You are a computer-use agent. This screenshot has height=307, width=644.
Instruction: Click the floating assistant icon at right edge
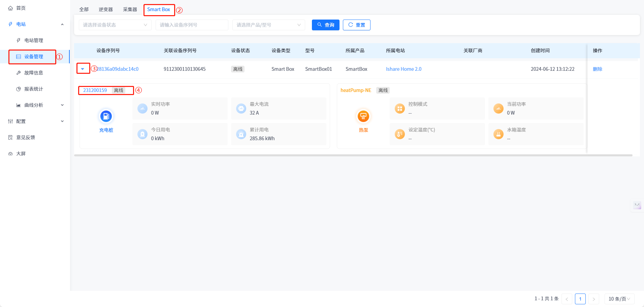pyautogui.click(x=637, y=205)
